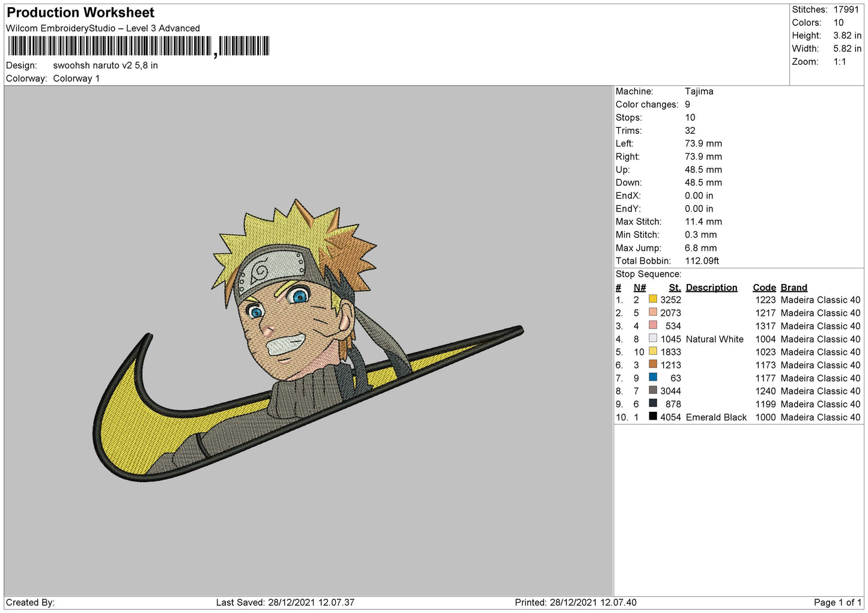Click the Description column header

(711, 288)
